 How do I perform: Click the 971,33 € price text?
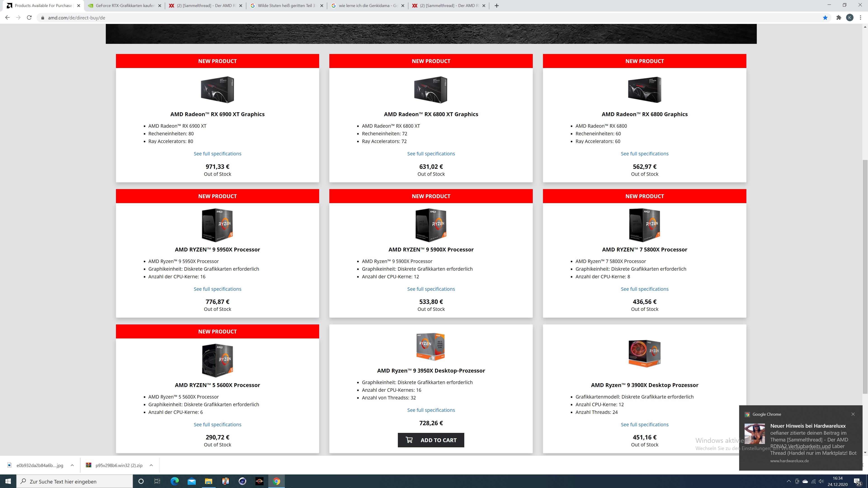(217, 166)
